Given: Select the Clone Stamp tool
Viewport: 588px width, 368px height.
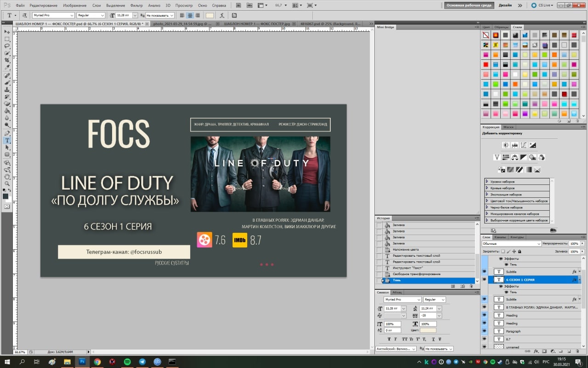Looking at the screenshot, I should (7, 90).
